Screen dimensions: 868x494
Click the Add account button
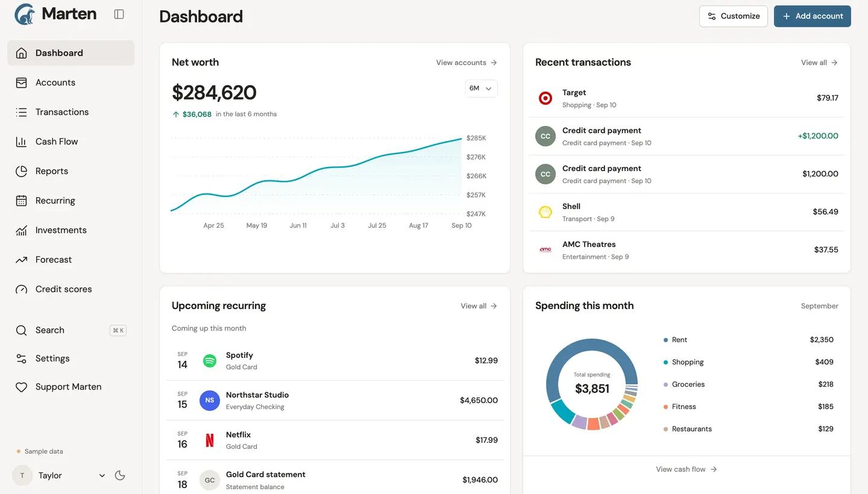(x=813, y=16)
